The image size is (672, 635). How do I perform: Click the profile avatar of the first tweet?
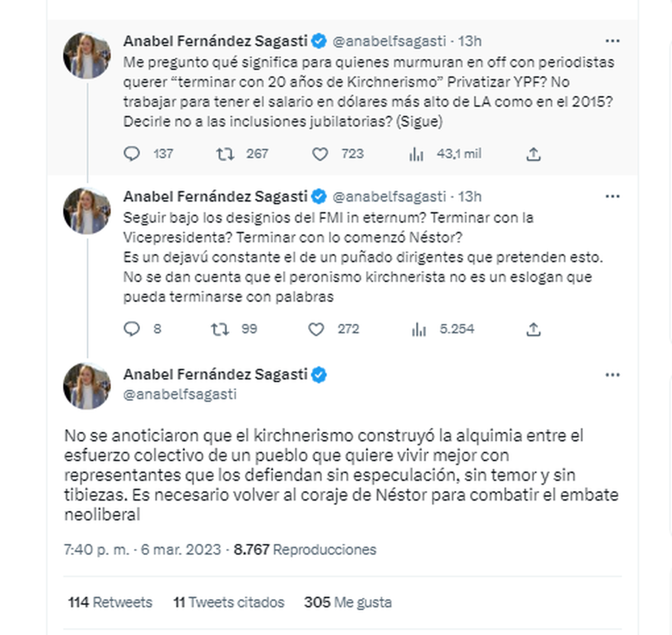[x=87, y=55]
